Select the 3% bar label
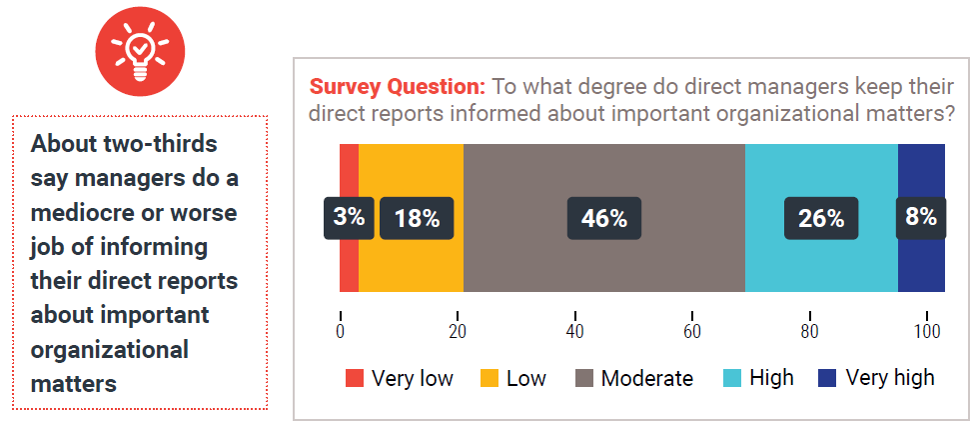This screenshot has height=436, width=980. [x=349, y=218]
